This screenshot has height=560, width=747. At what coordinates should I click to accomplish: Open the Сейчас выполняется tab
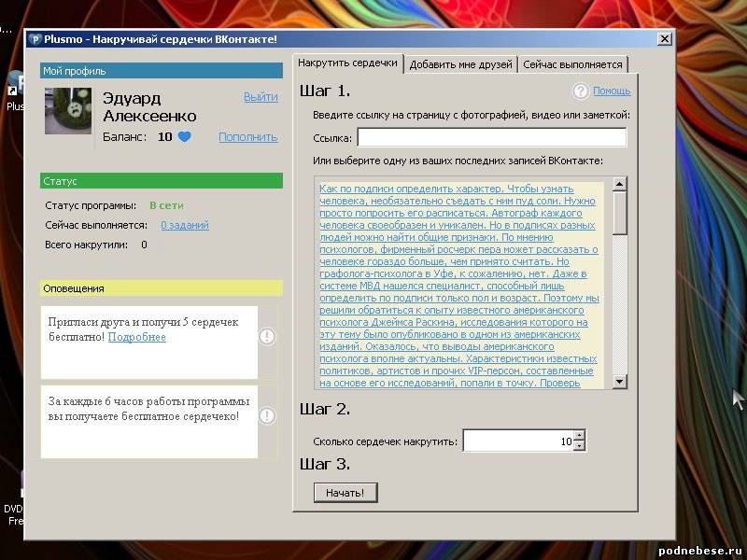[572, 64]
